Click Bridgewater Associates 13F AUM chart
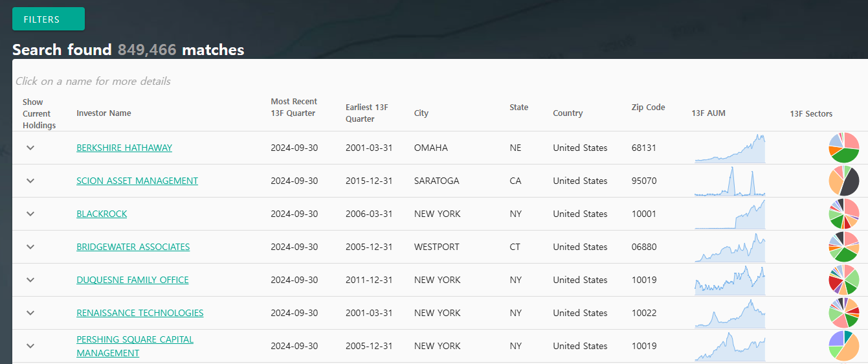Image resolution: width=868 pixels, height=364 pixels. 730,247
